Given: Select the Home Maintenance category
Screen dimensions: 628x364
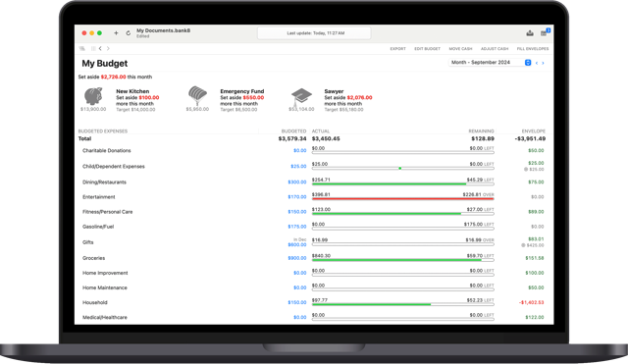Looking at the screenshot, I should pyautogui.click(x=105, y=287).
